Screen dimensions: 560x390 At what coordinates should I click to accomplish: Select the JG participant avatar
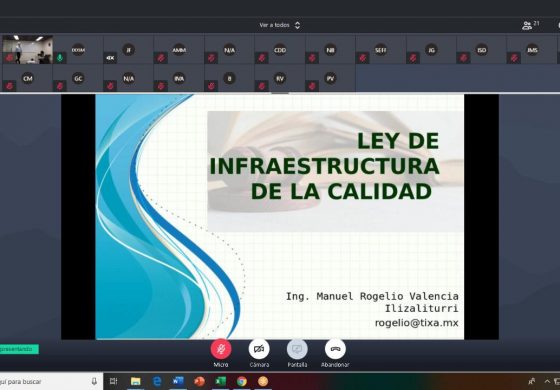[x=431, y=50]
